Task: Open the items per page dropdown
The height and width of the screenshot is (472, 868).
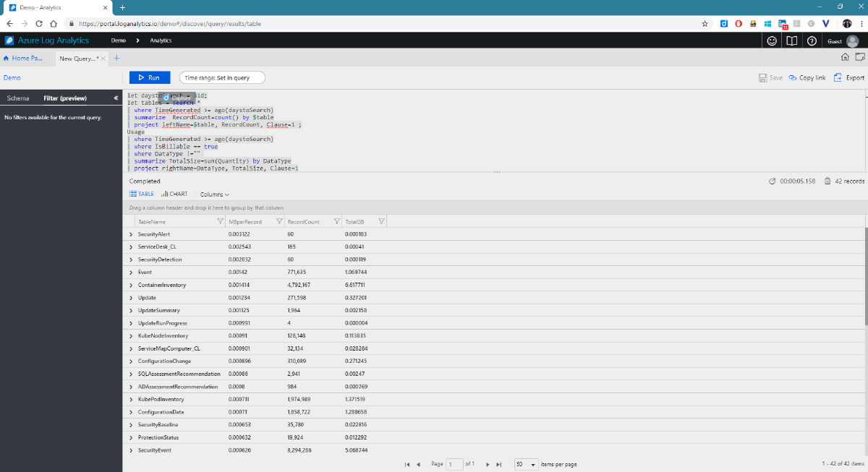Action: click(x=526, y=464)
